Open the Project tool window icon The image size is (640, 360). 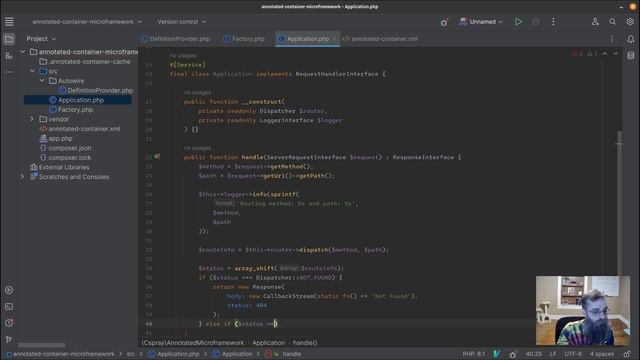click(x=9, y=39)
